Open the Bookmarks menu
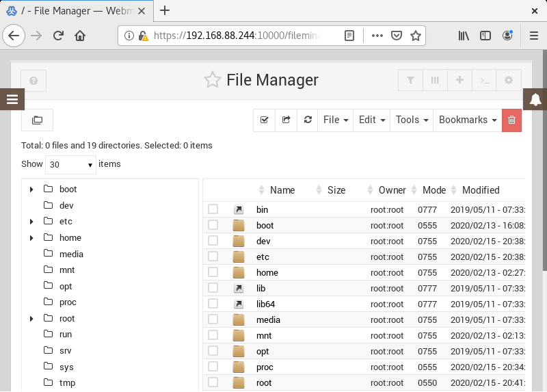The width and height of the screenshot is (547, 392). tap(468, 120)
